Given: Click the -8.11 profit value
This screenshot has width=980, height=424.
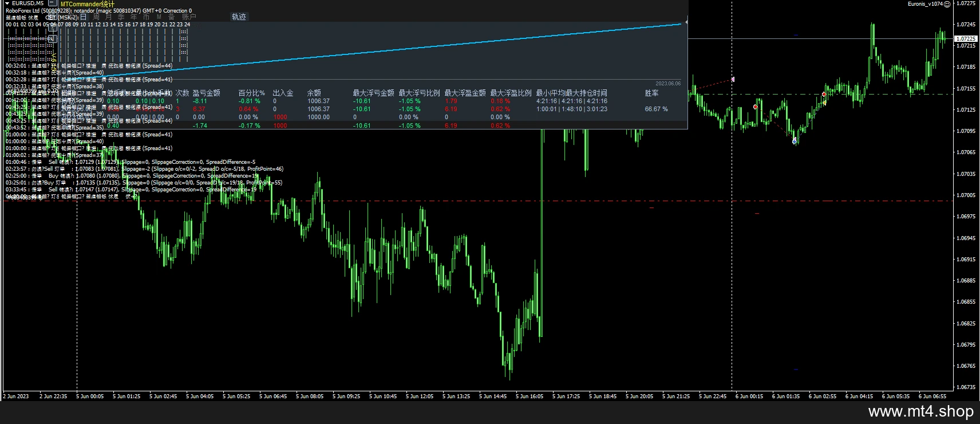Looking at the screenshot, I should (200, 101).
